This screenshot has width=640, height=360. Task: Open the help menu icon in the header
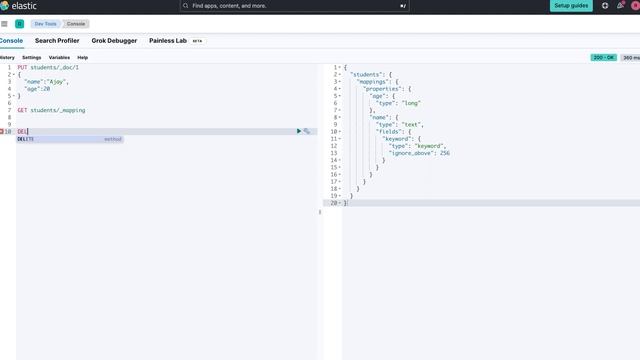tap(605, 6)
